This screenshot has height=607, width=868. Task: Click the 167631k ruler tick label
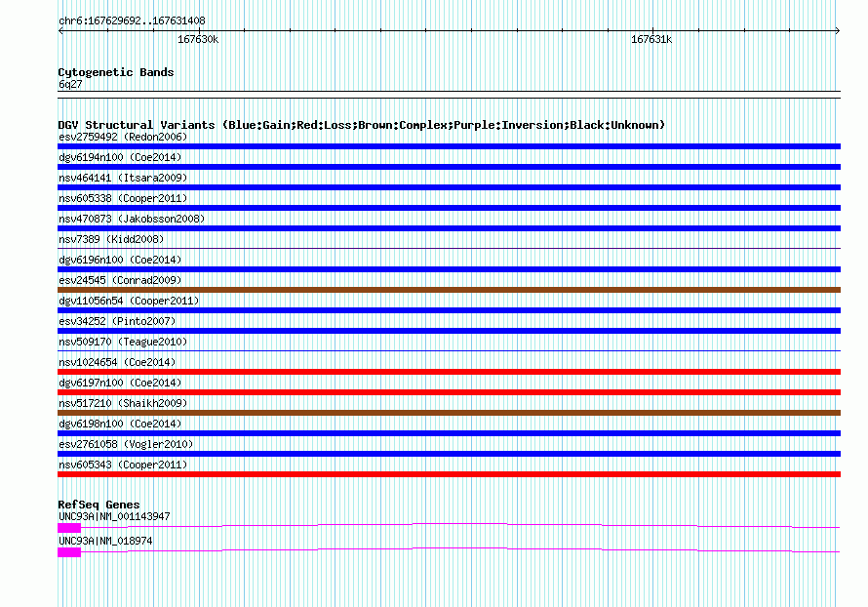[x=651, y=39]
